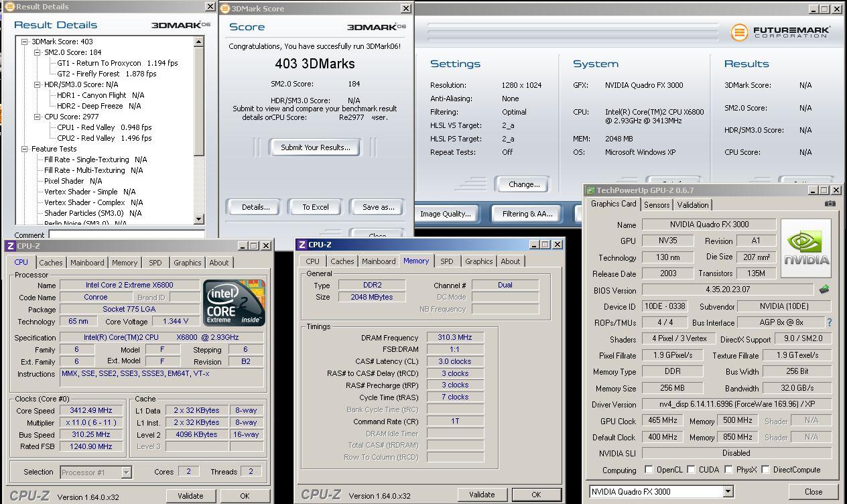Open SPD tab in Memory CPU-Z window

(447, 261)
